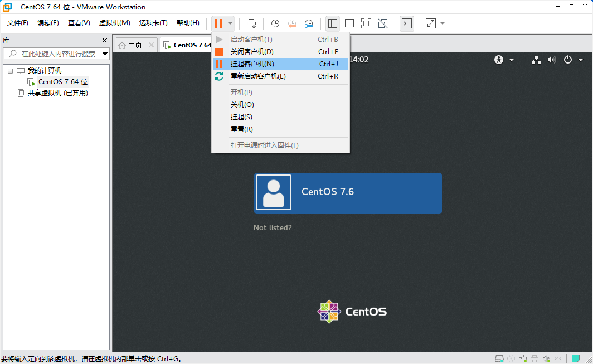Select the CentOS 7.6 user to log in
The width and height of the screenshot is (593, 364).
tap(348, 193)
